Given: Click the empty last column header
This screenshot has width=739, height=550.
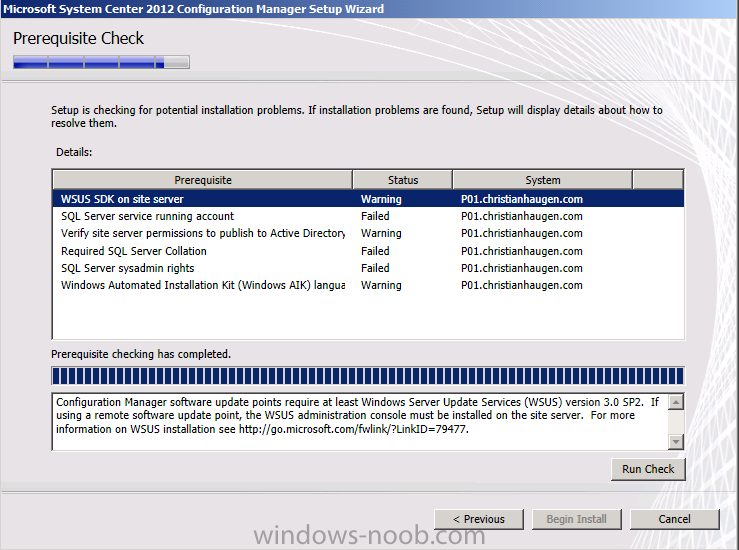Looking at the screenshot, I should click(x=658, y=180).
